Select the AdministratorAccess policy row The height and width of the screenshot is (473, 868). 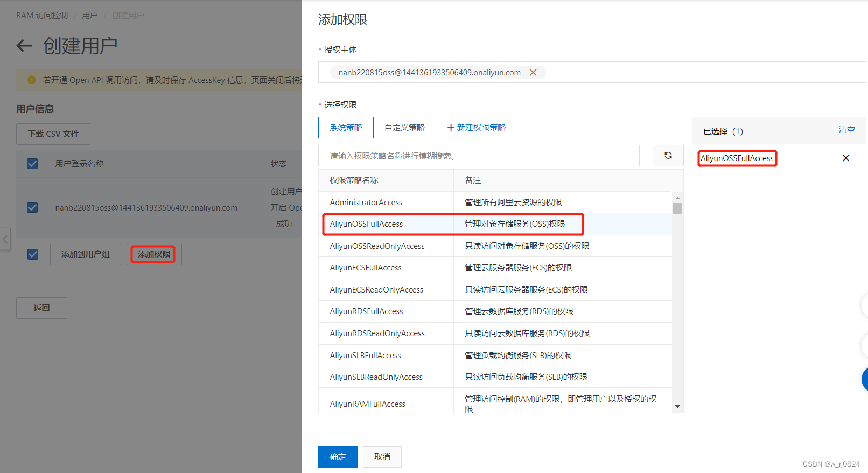point(495,203)
